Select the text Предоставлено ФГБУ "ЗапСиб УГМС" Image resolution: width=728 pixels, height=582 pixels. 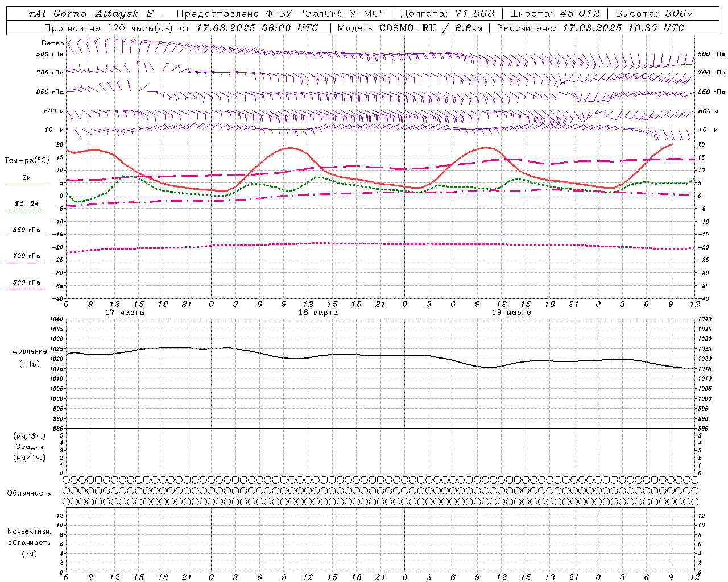(280, 14)
